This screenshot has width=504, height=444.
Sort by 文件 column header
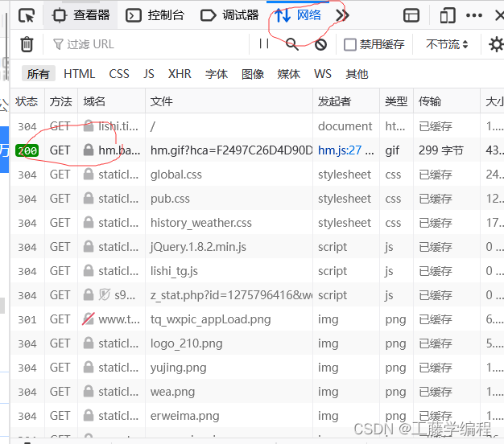pyautogui.click(x=229, y=101)
